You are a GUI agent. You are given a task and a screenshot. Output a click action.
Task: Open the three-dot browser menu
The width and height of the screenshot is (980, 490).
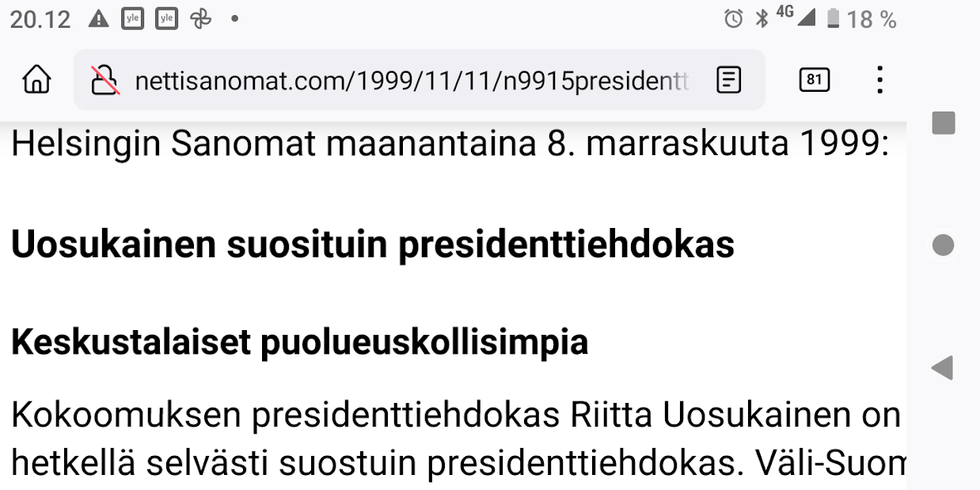879,80
